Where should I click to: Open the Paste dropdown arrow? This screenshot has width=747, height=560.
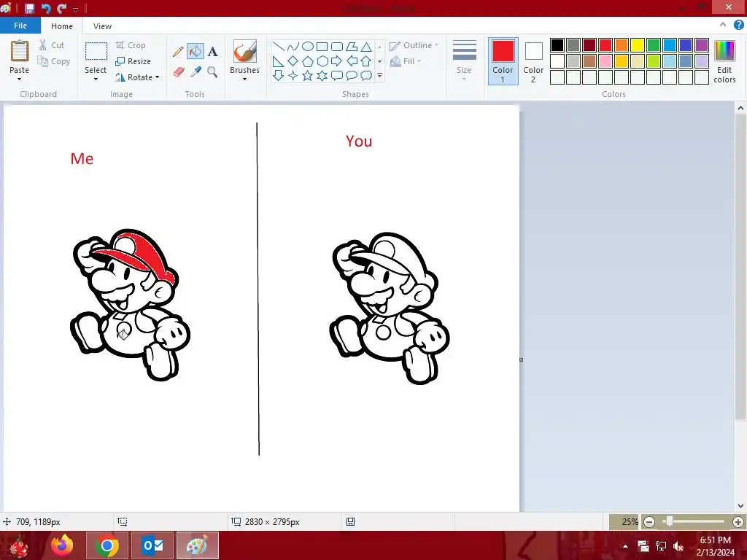[x=19, y=79]
